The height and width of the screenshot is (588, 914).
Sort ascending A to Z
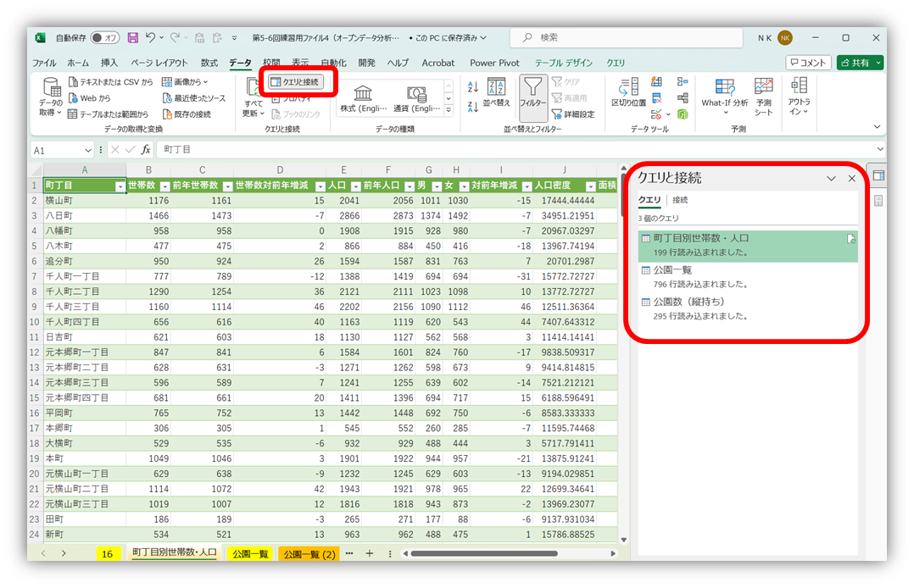473,86
